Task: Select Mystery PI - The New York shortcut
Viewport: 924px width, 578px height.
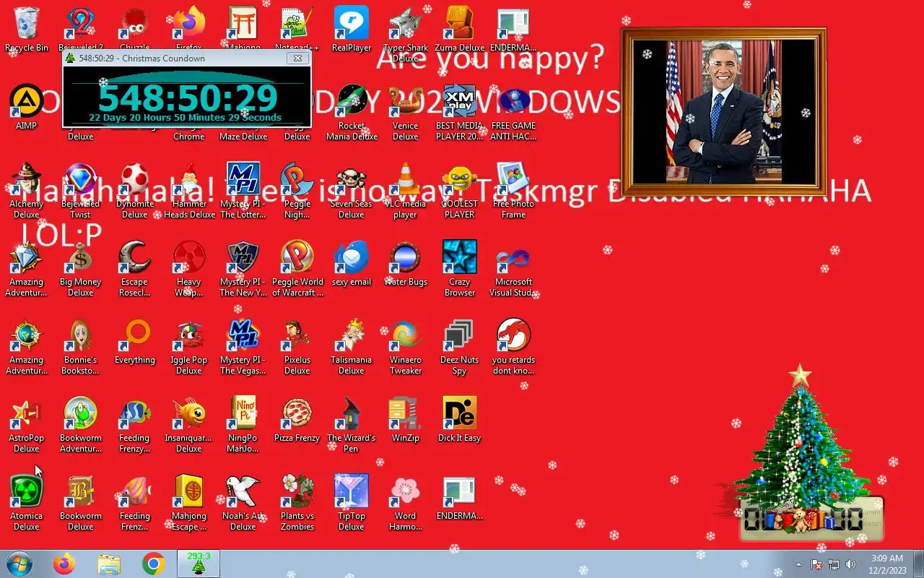Action: [x=243, y=268]
